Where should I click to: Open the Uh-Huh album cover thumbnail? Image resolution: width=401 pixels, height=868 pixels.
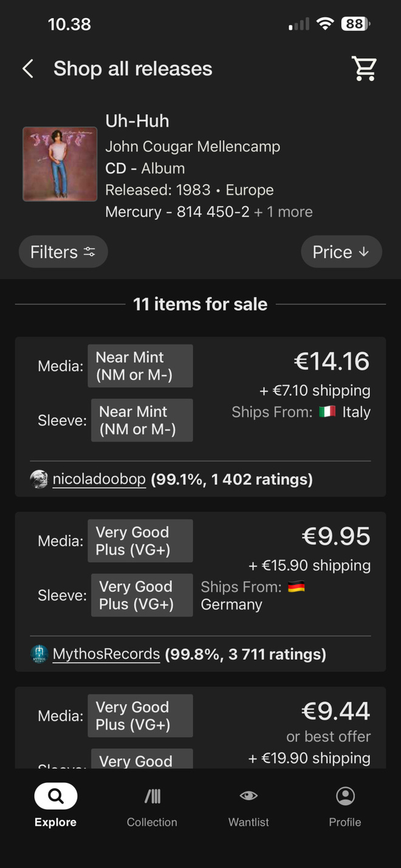60,164
